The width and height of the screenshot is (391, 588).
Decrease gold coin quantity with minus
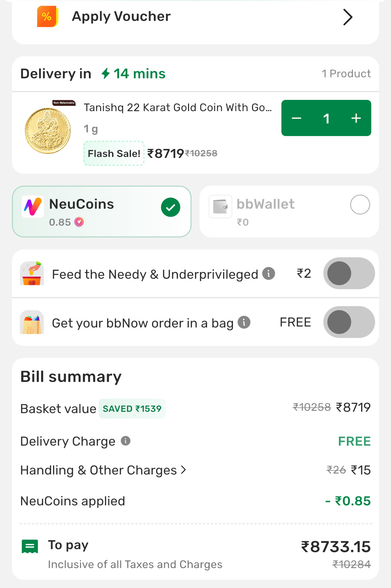[296, 118]
